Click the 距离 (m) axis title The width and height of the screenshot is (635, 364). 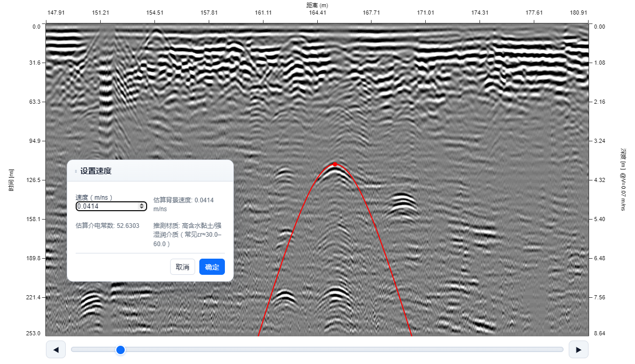pos(317,5)
